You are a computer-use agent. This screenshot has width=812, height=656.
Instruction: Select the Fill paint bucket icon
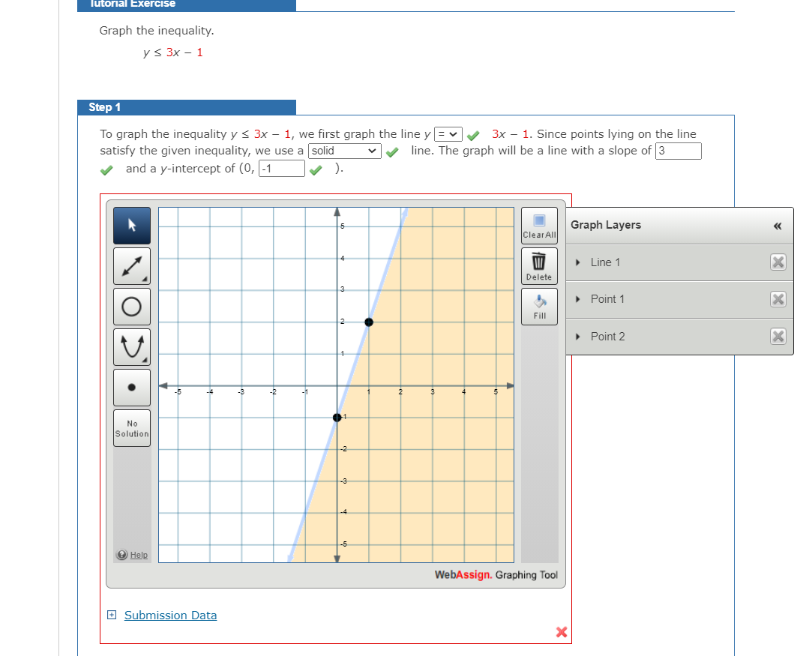[538, 305]
